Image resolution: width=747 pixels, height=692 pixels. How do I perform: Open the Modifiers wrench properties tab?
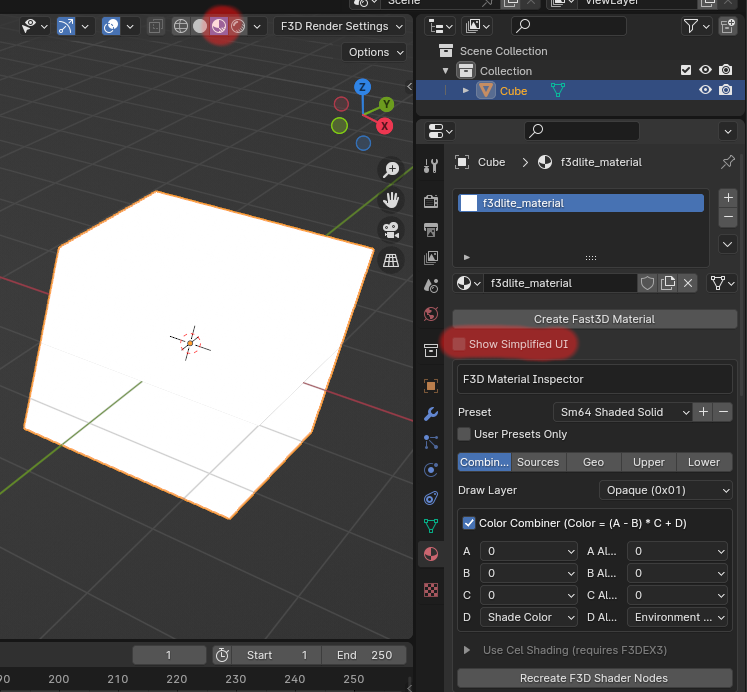point(431,414)
